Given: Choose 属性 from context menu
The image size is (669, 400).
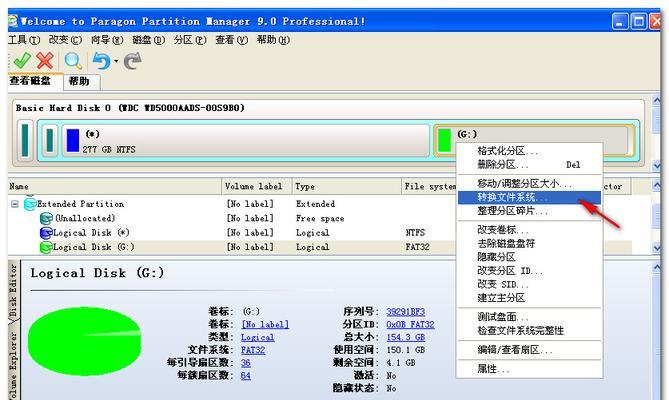Looking at the screenshot, I should pos(529,369).
